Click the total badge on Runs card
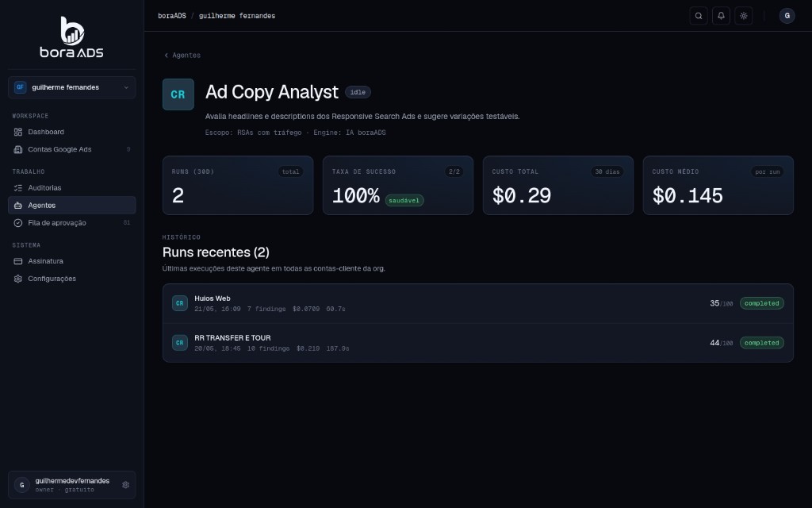The image size is (812, 508). point(290,171)
